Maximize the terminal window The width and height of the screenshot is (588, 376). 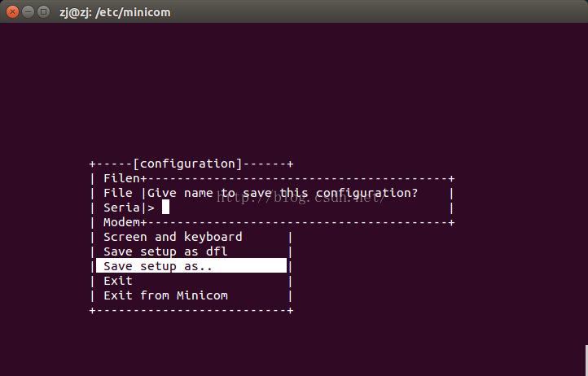pyautogui.click(x=43, y=12)
